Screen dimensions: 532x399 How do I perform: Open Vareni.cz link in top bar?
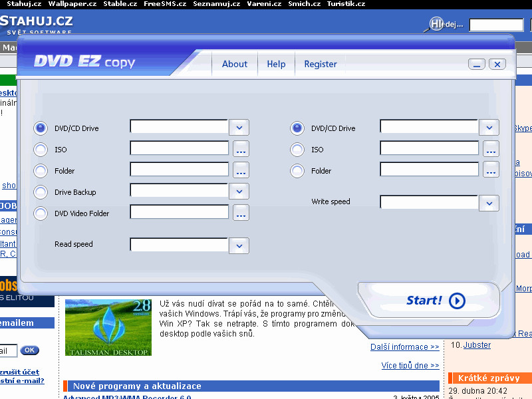264,4
